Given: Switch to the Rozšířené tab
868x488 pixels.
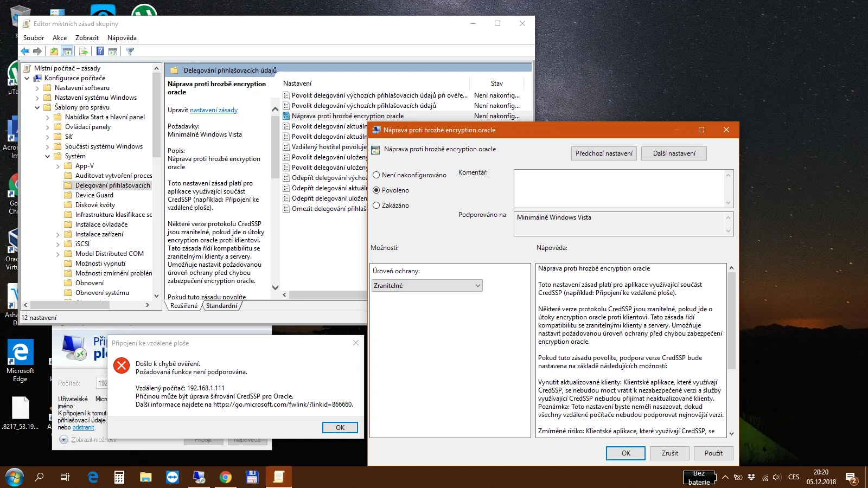Looking at the screenshot, I should (184, 306).
